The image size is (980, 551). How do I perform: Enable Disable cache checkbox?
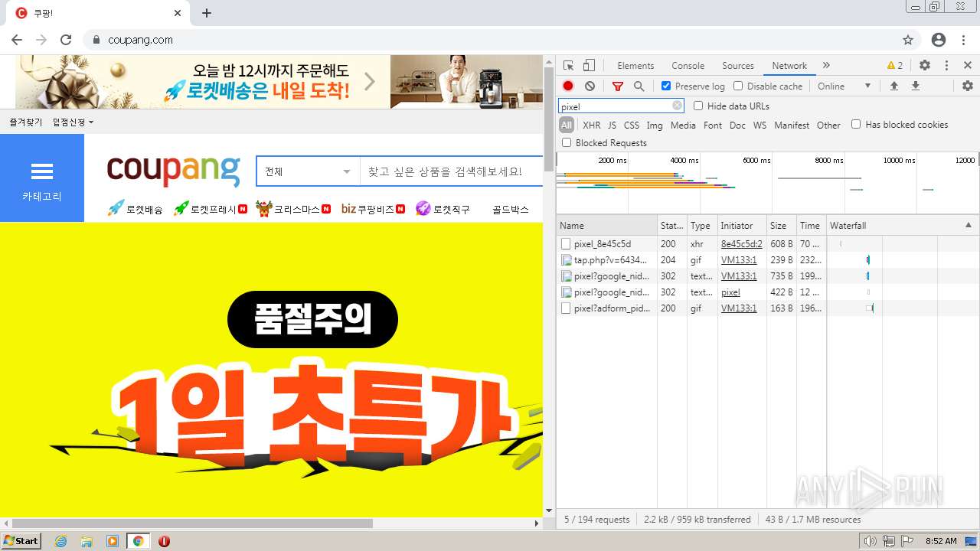738,86
